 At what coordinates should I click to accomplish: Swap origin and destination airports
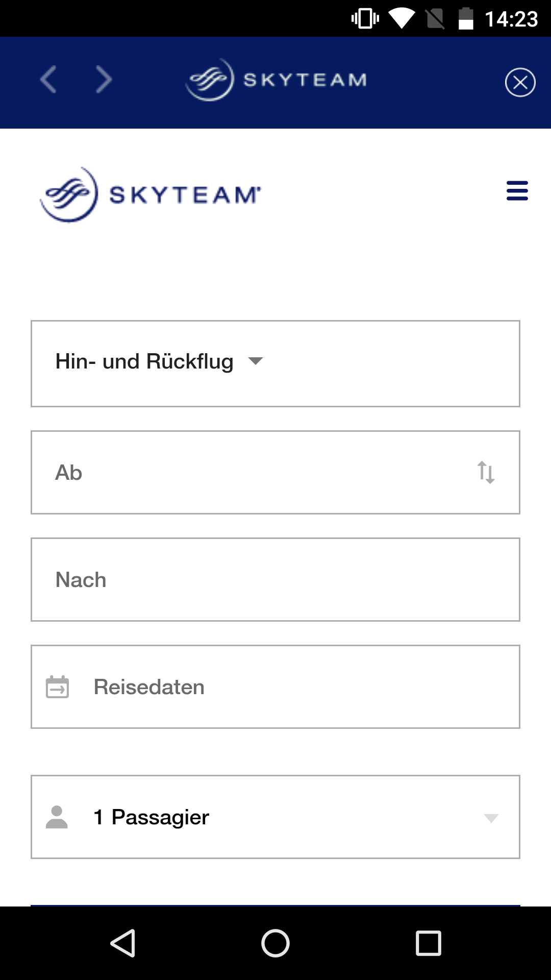click(486, 472)
